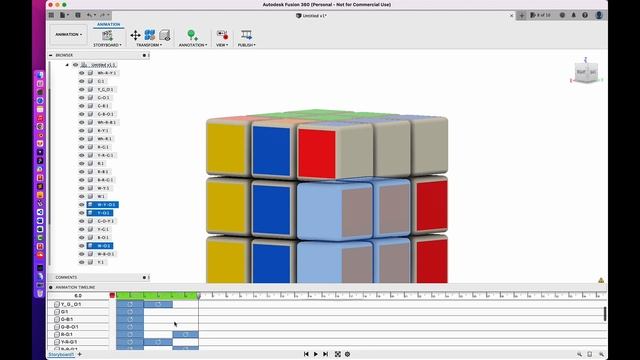Open the File menu dropdown icon

pyautogui.click(x=64, y=15)
